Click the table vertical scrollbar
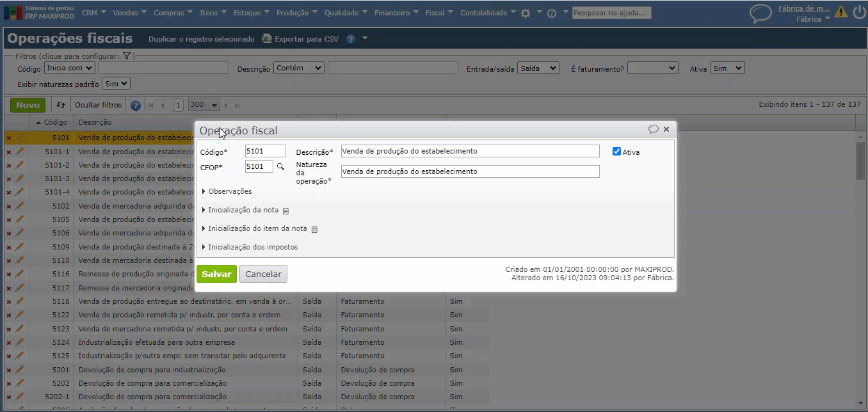The height and width of the screenshot is (412, 868). 860,161
